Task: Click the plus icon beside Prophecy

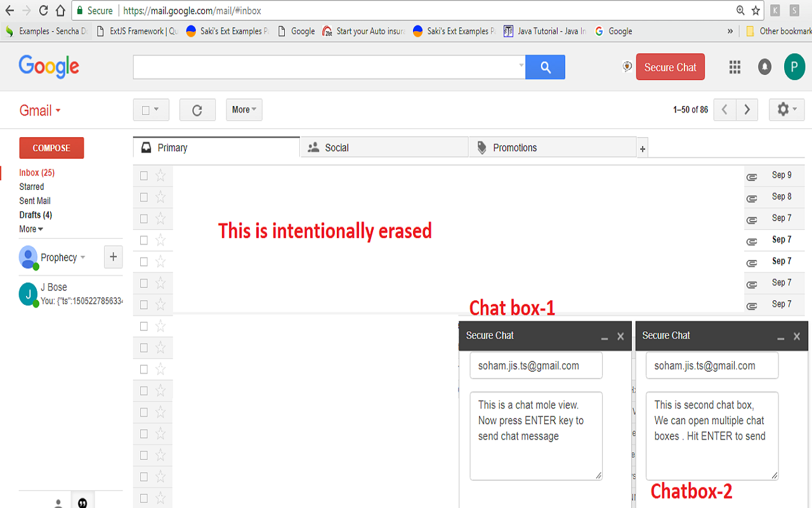Action: coord(113,257)
